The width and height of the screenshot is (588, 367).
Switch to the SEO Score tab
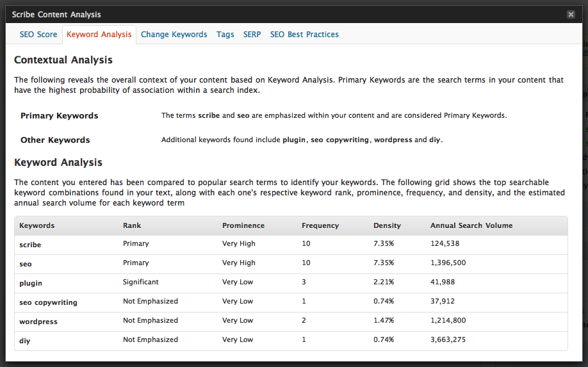(38, 35)
